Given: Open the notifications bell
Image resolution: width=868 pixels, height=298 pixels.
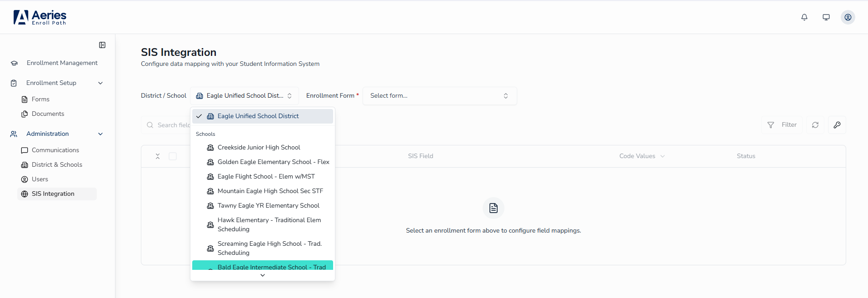Looking at the screenshot, I should pos(804,17).
